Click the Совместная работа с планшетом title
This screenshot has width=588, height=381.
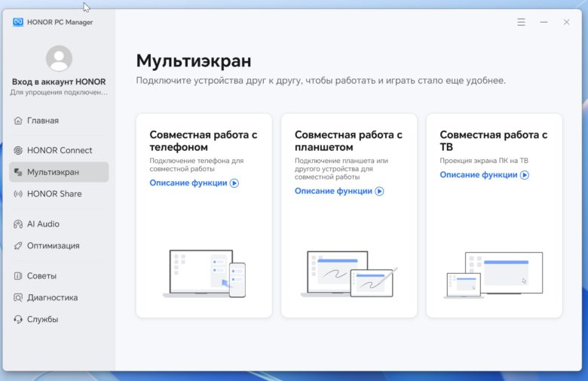click(348, 141)
